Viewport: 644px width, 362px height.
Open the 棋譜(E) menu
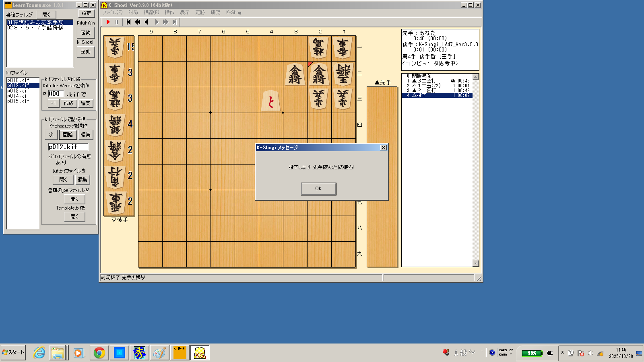coord(151,12)
